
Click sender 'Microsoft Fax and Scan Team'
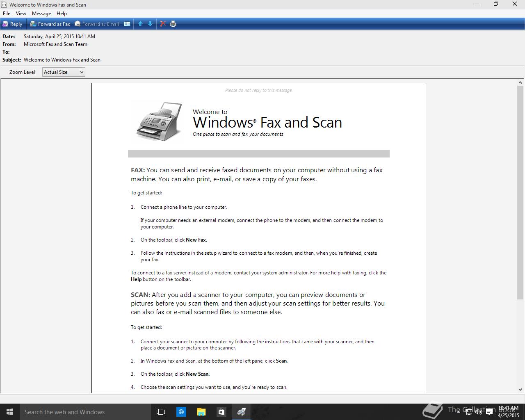click(55, 44)
